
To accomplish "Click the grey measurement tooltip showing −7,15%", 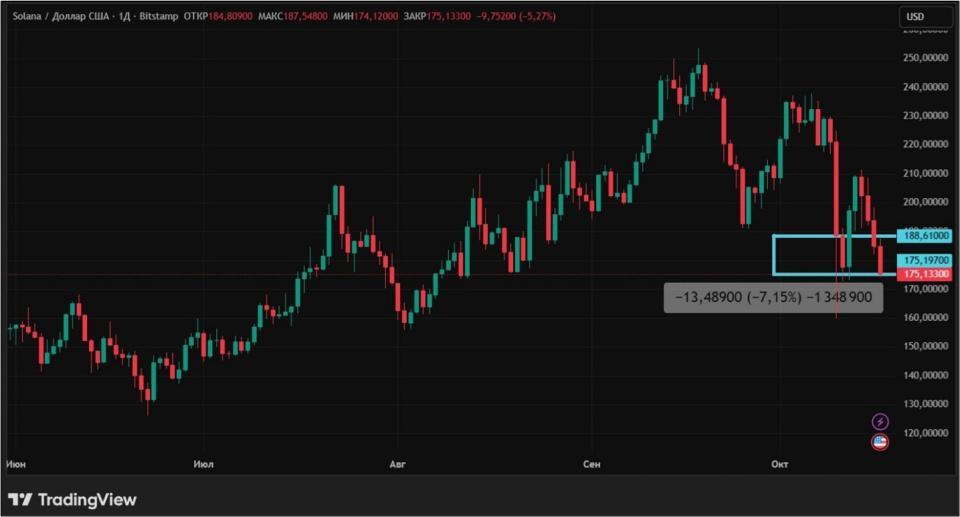I will [x=773, y=298].
